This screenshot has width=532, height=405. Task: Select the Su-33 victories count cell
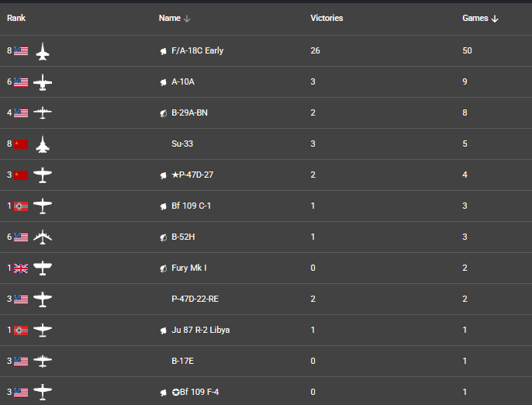click(313, 144)
